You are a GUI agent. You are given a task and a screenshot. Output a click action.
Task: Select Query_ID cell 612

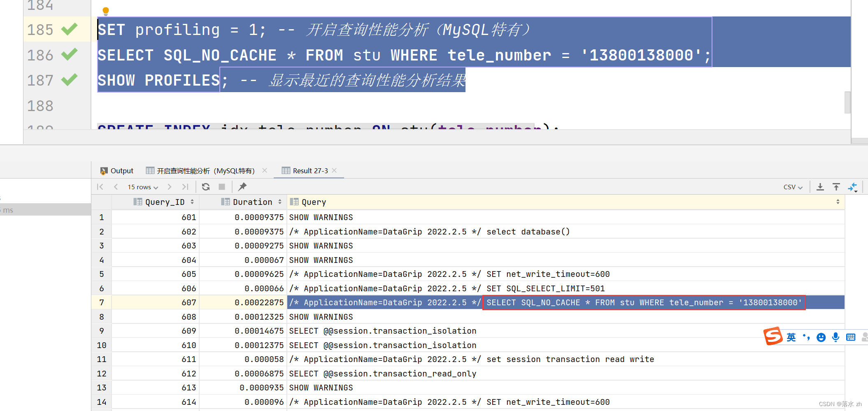tap(156, 374)
